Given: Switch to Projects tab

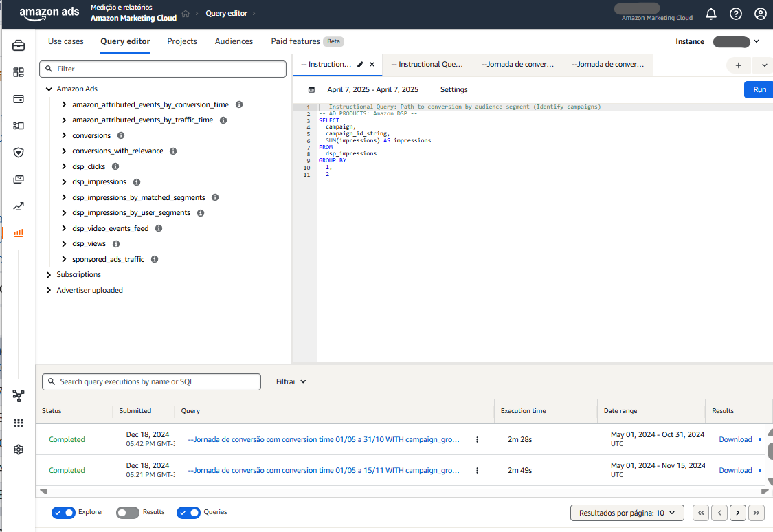Looking at the screenshot, I should coord(182,41).
